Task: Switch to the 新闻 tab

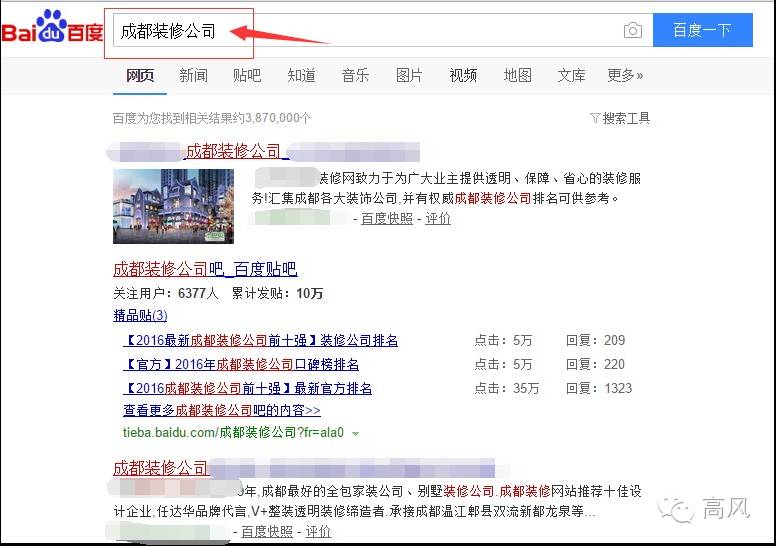Action: 194,75
